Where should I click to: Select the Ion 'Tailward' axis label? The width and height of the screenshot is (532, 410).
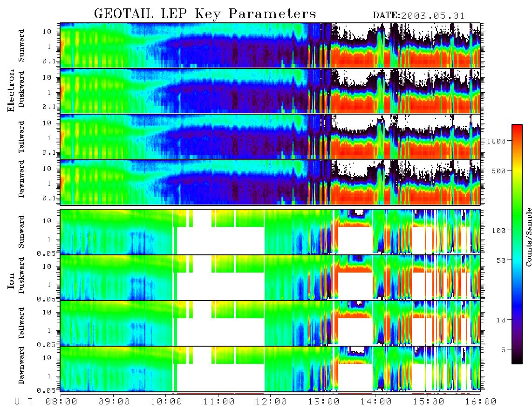[x=21, y=323]
